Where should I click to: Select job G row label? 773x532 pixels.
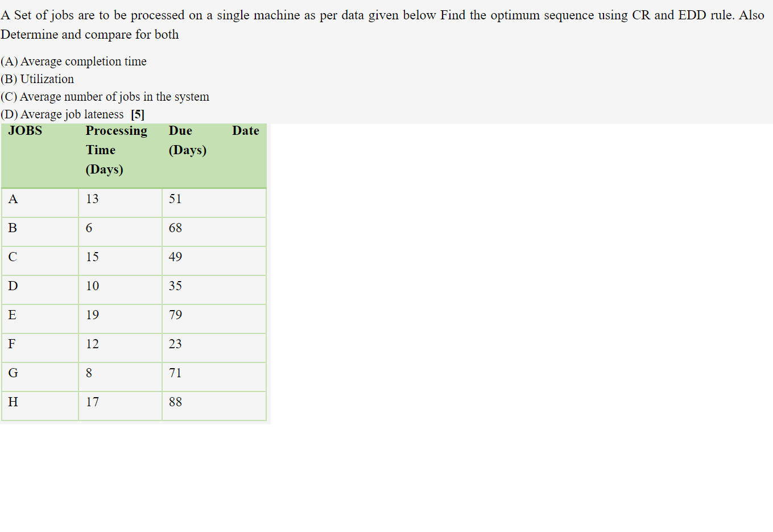click(13, 373)
